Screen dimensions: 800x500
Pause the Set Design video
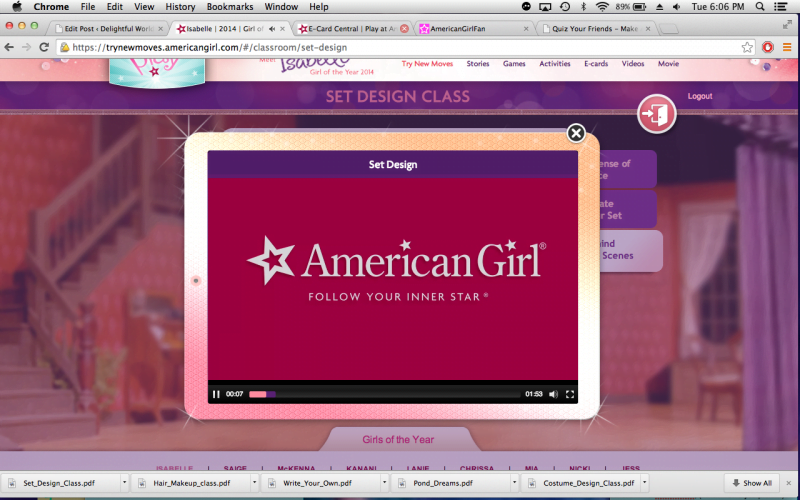[216, 394]
